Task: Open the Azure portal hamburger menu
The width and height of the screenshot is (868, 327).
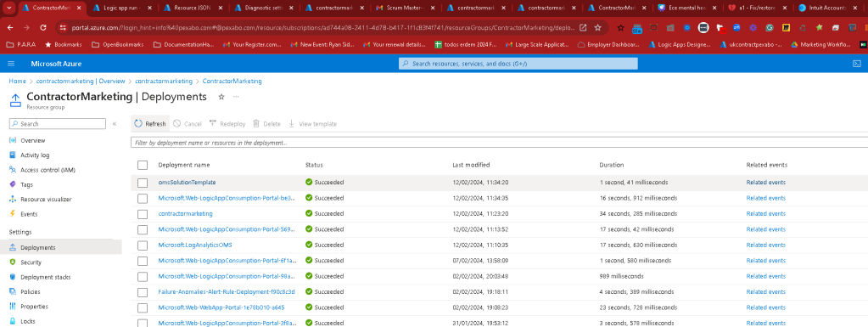Action: coord(11,64)
